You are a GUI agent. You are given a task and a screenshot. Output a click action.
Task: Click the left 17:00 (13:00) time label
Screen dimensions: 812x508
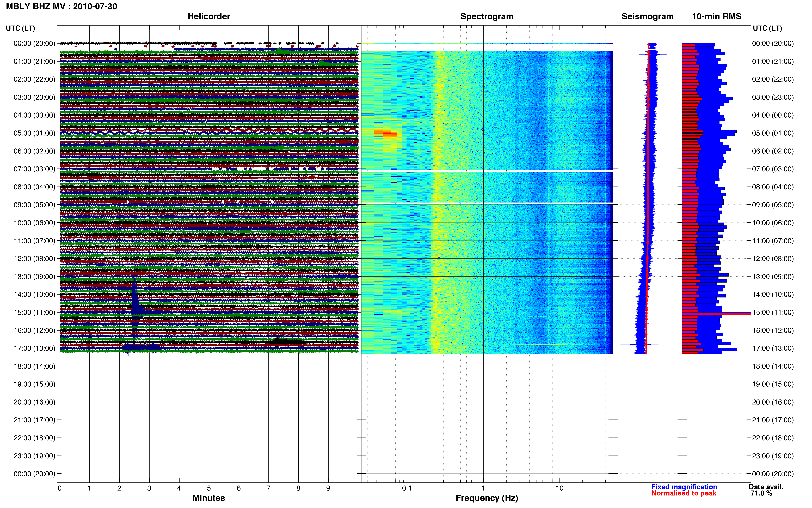(34, 348)
